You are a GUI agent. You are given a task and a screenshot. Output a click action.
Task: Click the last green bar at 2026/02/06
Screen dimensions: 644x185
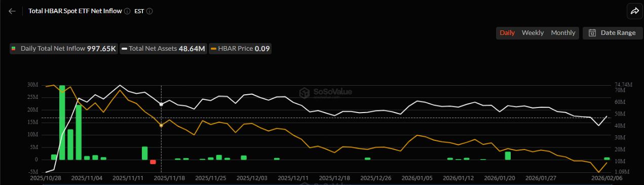click(607, 159)
